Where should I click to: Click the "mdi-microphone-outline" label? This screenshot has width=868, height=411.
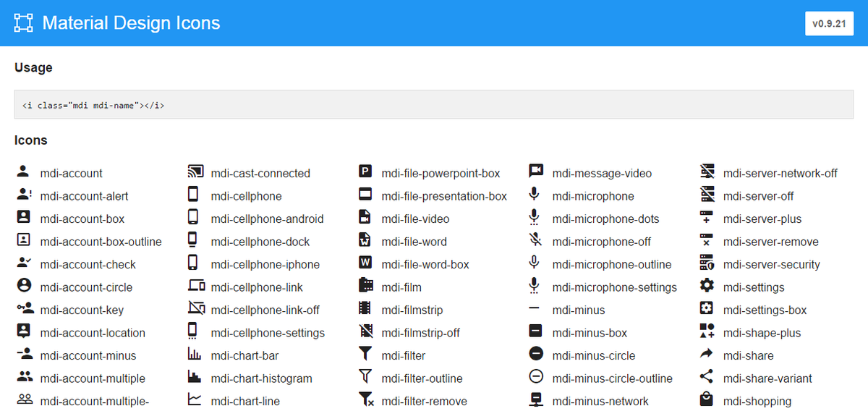pyautogui.click(x=612, y=265)
